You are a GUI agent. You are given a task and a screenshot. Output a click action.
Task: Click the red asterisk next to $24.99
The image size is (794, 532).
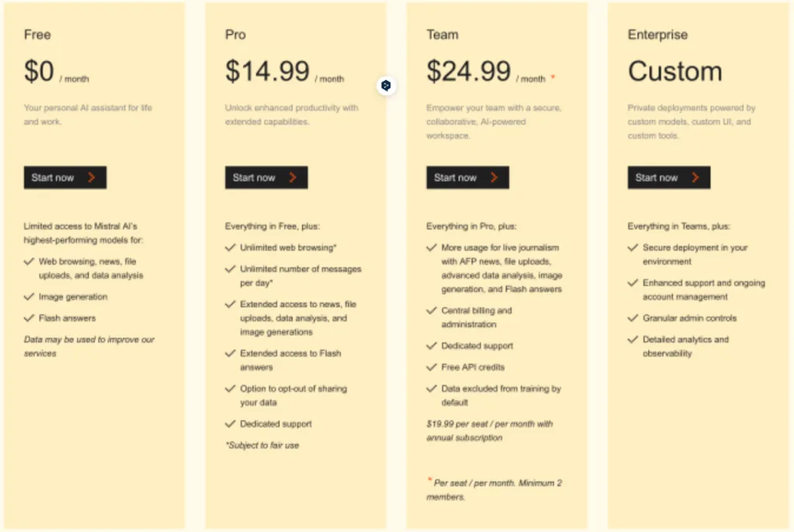[553, 77]
